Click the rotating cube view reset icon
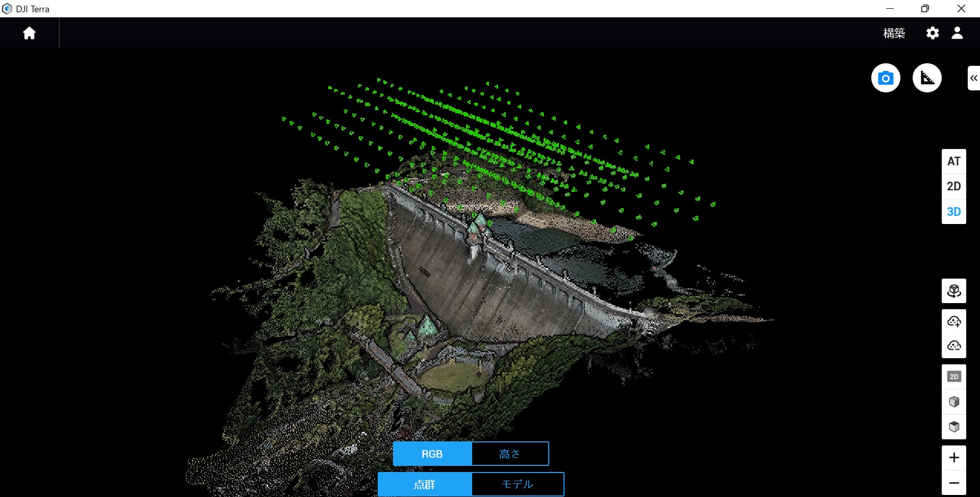Image resolution: width=980 pixels, height=497 pixels. [x=953, y=291]
